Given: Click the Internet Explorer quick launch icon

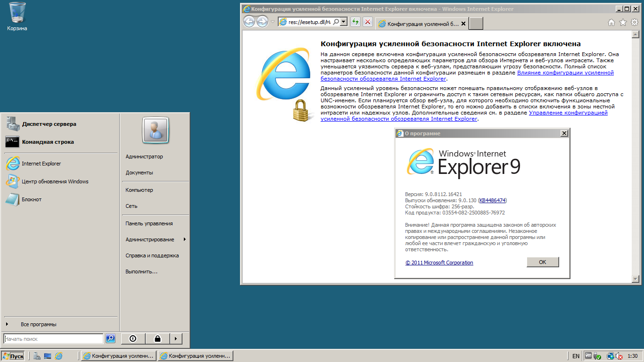Looking at the screenshot, I should point(58,356).
